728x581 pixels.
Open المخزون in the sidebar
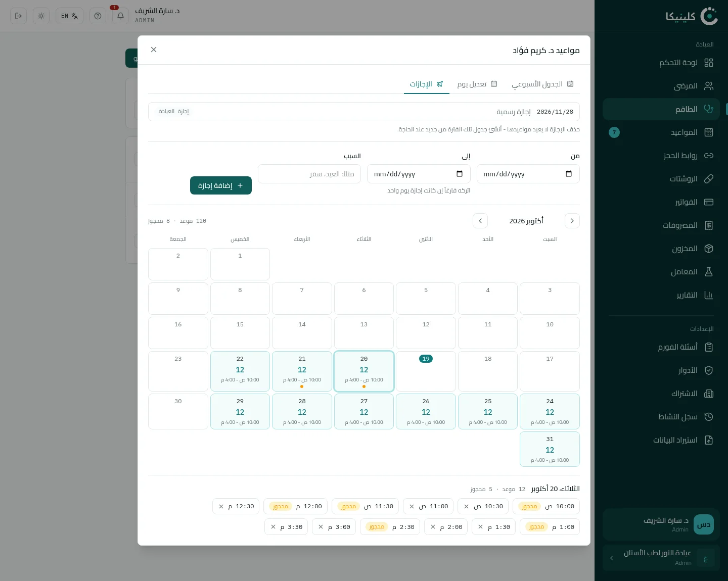click(x=661, y=249)
